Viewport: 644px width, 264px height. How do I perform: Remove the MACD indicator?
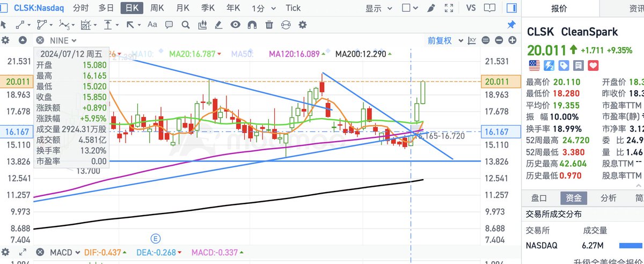click(40, 252)
